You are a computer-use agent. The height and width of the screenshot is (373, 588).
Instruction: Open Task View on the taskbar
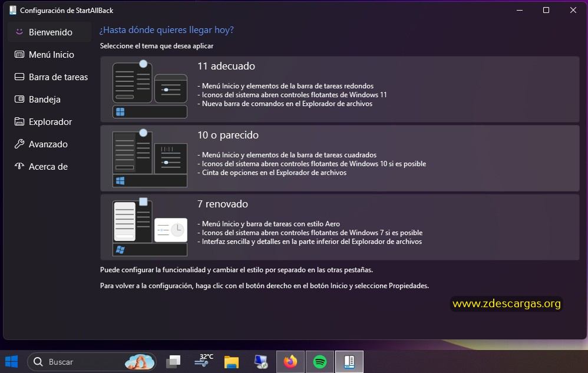coord(173,362)
